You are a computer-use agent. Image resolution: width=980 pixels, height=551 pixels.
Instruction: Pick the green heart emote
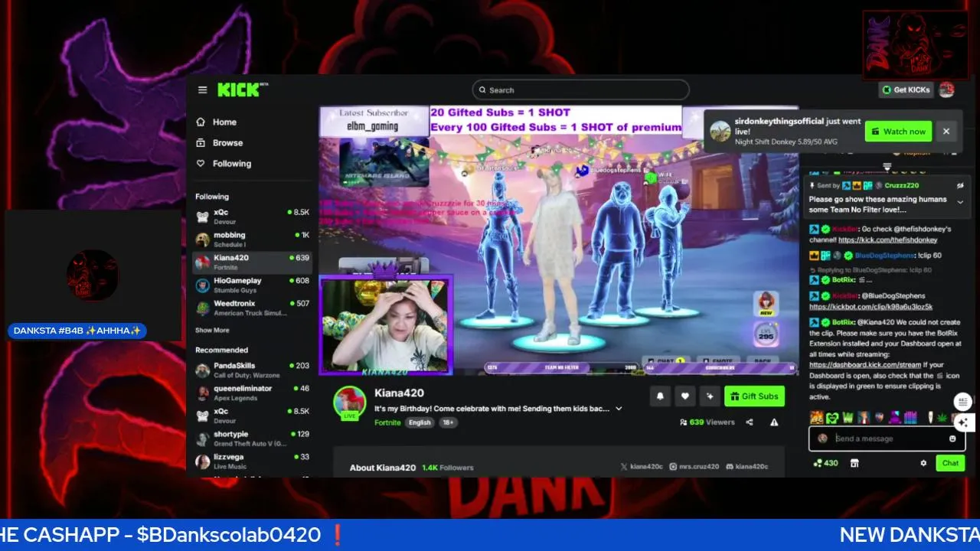click(832, 418)
